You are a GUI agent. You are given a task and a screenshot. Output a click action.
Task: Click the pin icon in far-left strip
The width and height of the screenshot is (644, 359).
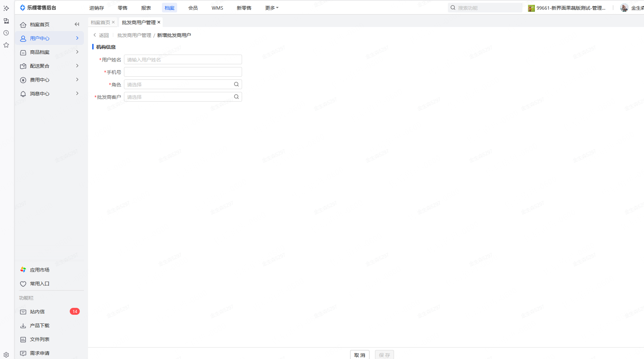(x=6, y=8)
